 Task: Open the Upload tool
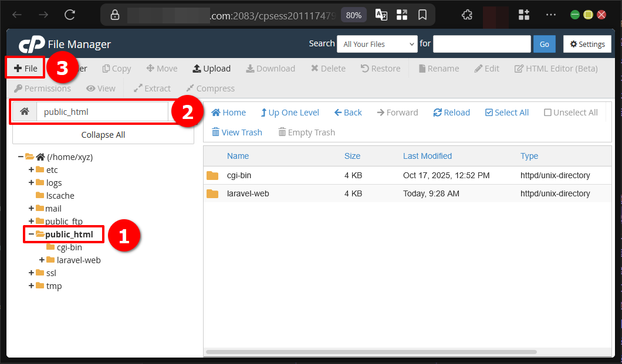tap(211, 68)
